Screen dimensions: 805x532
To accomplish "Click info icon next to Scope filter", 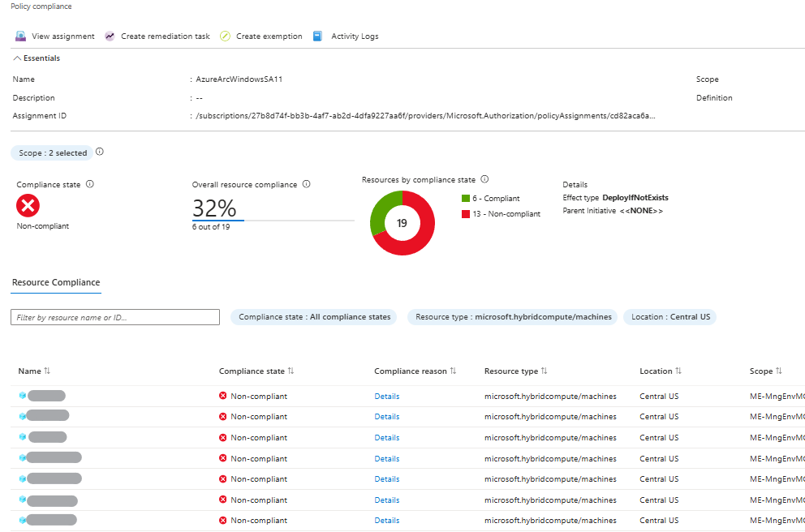I will pos(100,152).
